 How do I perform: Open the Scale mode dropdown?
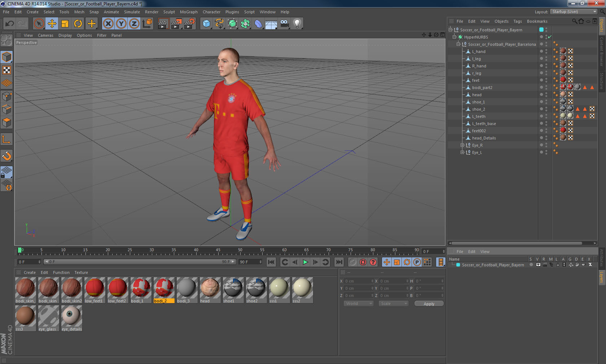[393, 303]
